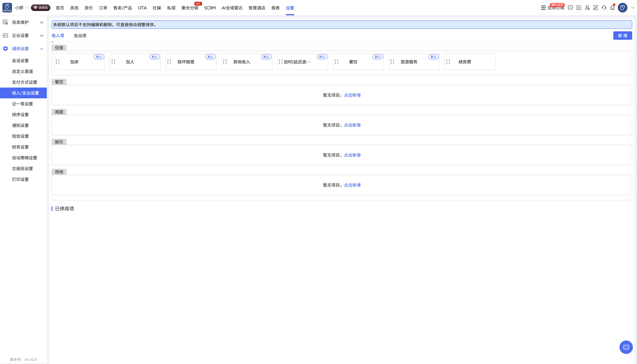Image resolution: width=637 pixels, height=364 pixels.
Task: Switch to the 支出项 tab
Action: point(80,36)
